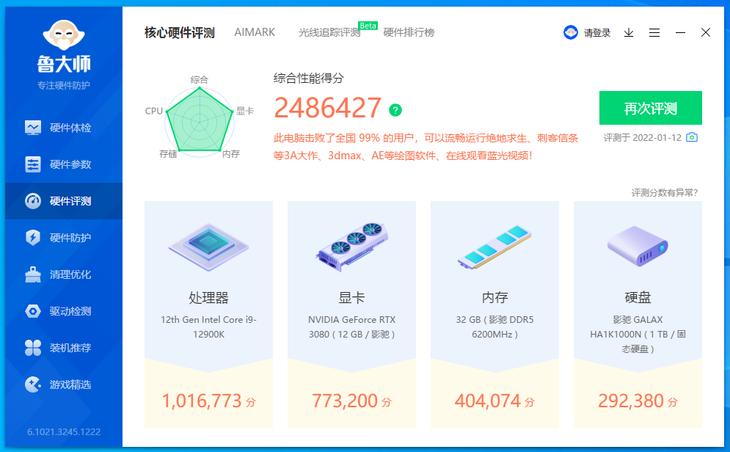The height and width of the screenshot is (452, 730).
Task: Click the 处理器 chip illustration
Action: [209, 247]
